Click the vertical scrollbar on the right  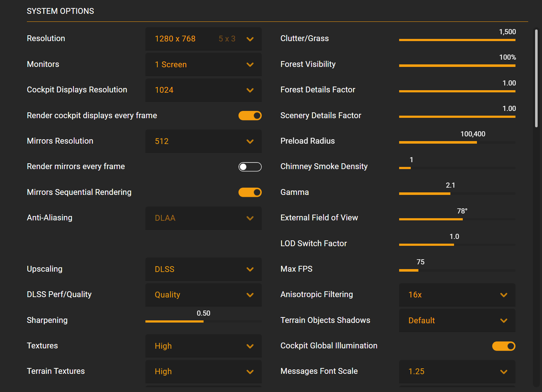pos(536,78)
